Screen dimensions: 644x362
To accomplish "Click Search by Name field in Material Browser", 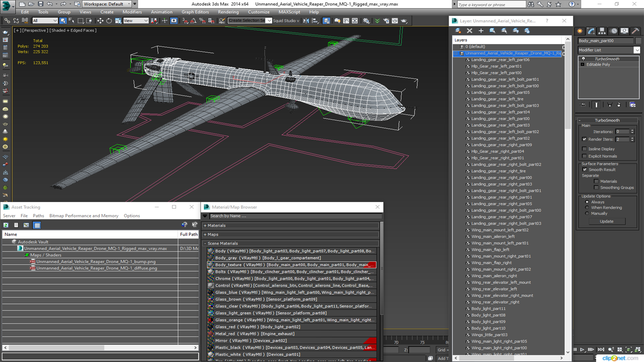I will [296, 216].
